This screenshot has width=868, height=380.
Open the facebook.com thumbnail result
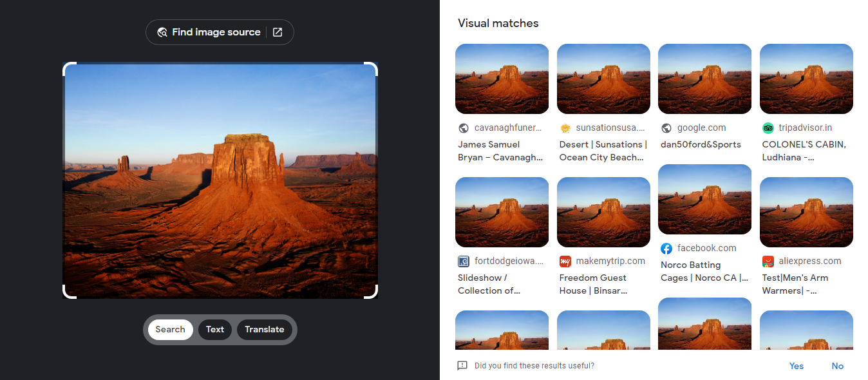[x=704, y=199]
